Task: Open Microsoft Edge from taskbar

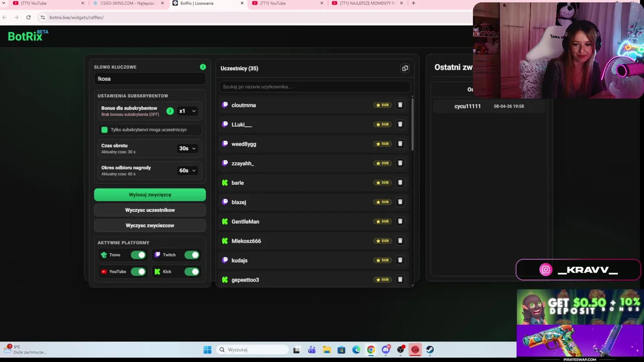Action: tap(356, 349)
